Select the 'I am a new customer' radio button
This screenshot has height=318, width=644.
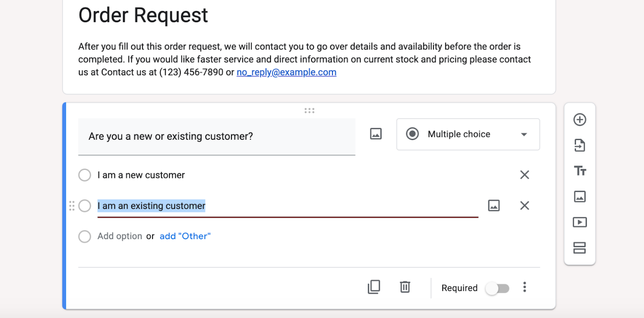tap(85, 175)
